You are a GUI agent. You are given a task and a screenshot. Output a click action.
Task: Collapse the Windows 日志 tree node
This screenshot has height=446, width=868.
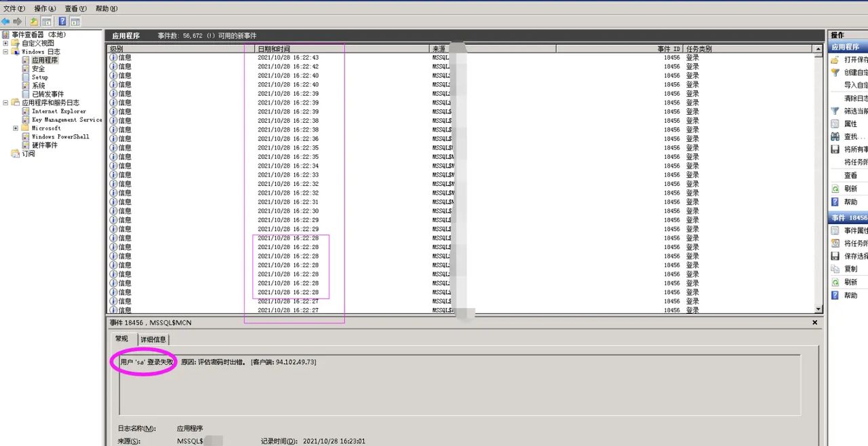[x=6, y=52]
